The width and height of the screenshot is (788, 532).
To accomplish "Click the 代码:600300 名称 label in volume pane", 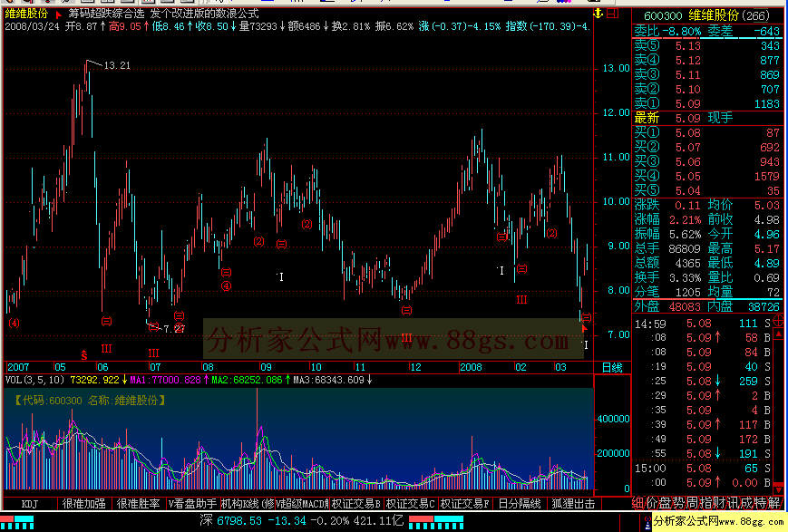I will click(90, 401).
